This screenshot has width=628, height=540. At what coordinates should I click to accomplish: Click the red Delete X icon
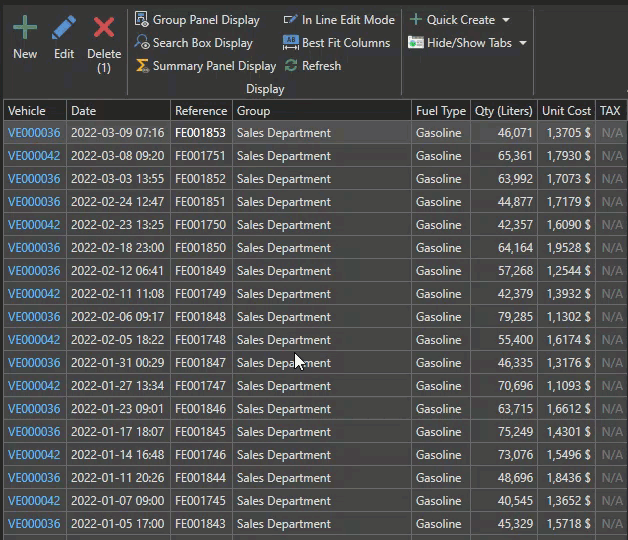[x=104, y=28]
